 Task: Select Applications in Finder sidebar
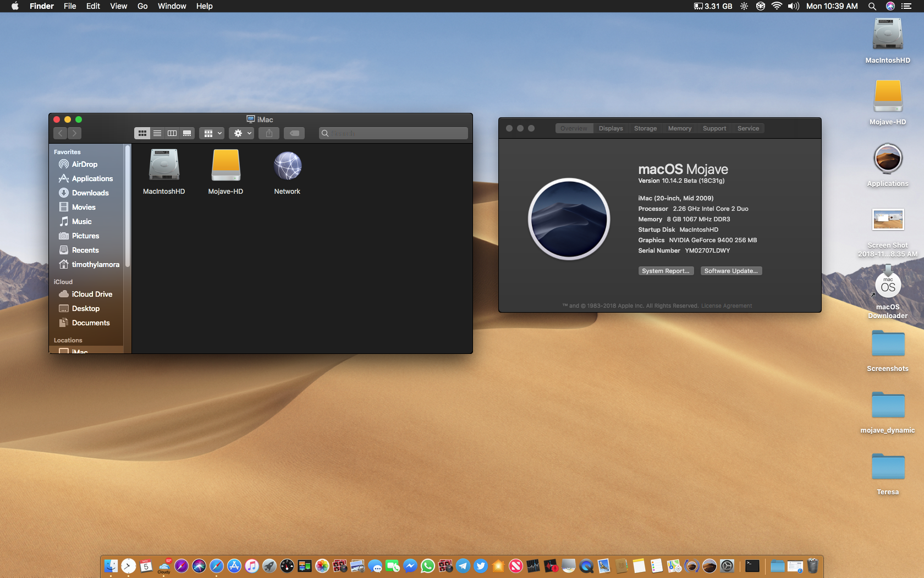[x=86, y=178]
